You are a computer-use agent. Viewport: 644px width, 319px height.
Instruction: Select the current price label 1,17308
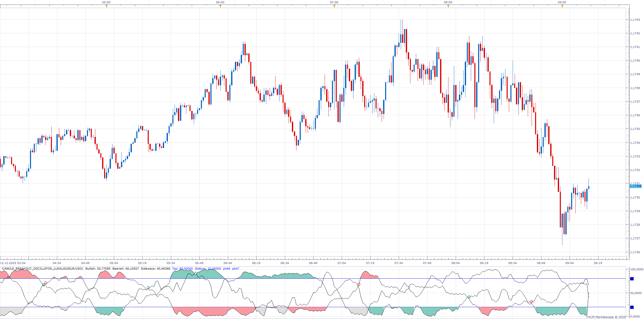tap(635, 186)
